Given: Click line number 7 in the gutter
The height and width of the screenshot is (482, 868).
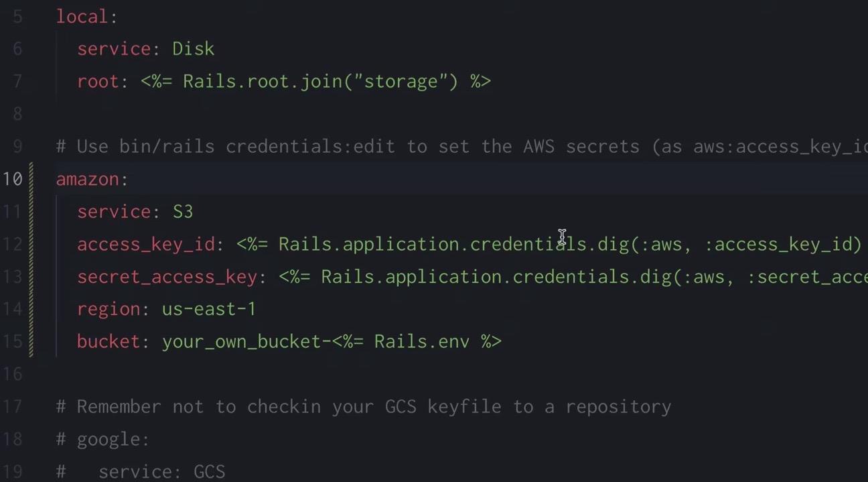Looking at the screenshot, I should coord(17,81).
